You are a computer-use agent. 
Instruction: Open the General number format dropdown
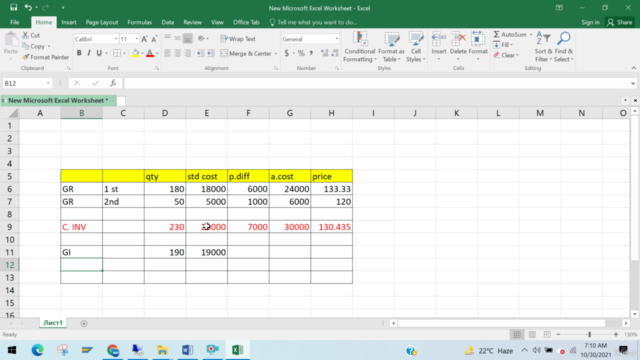point(336,39)
